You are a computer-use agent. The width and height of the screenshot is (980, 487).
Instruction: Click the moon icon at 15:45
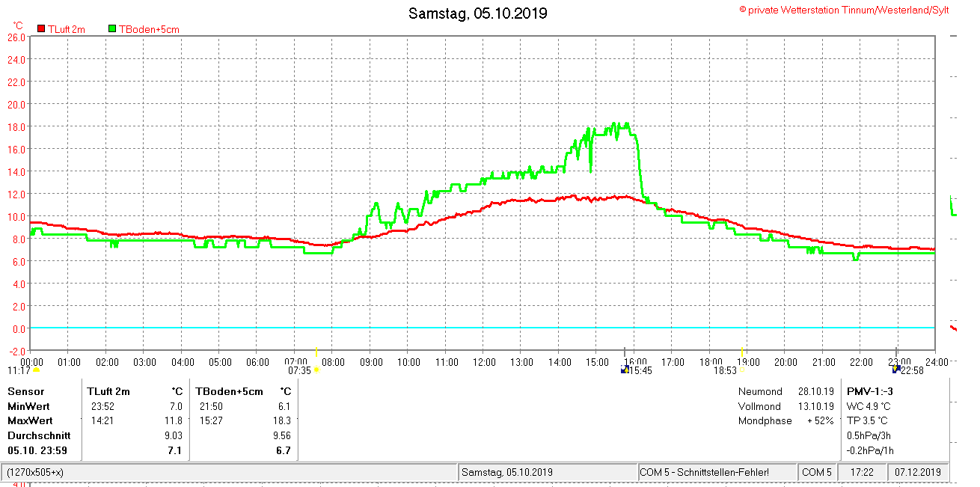625,370
